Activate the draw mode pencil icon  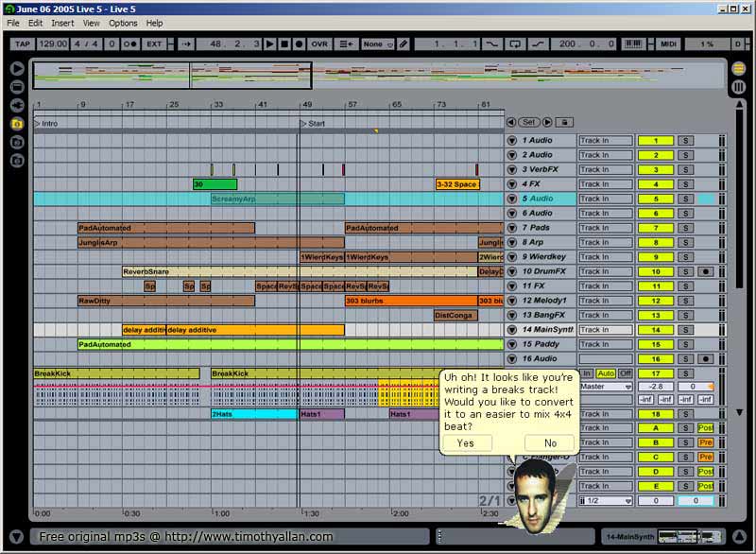pos(404,44)
